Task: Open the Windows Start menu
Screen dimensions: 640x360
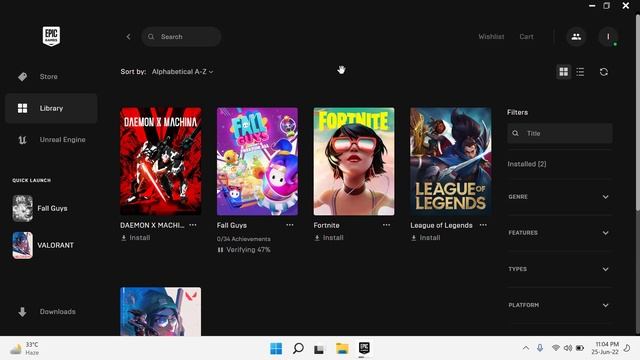Action: (276, 349)
